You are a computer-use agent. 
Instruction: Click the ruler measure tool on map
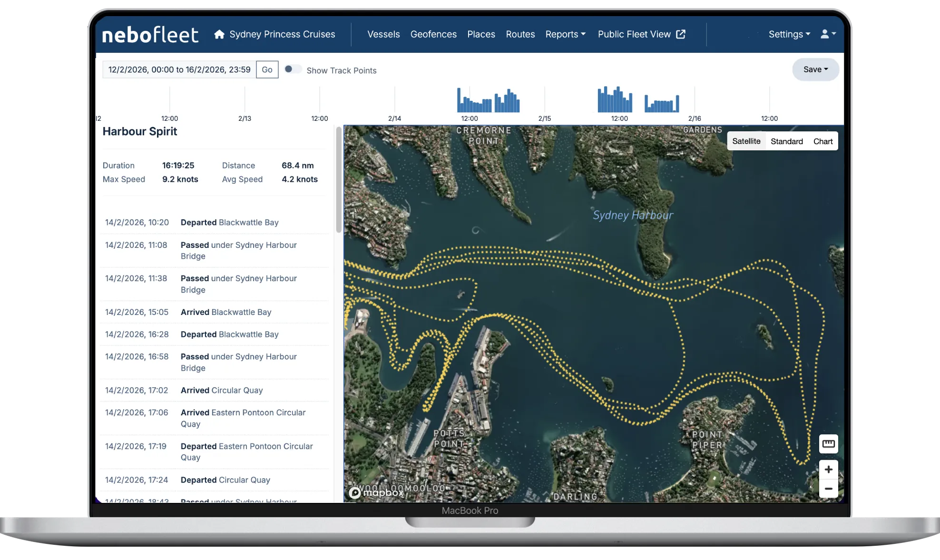828,444
